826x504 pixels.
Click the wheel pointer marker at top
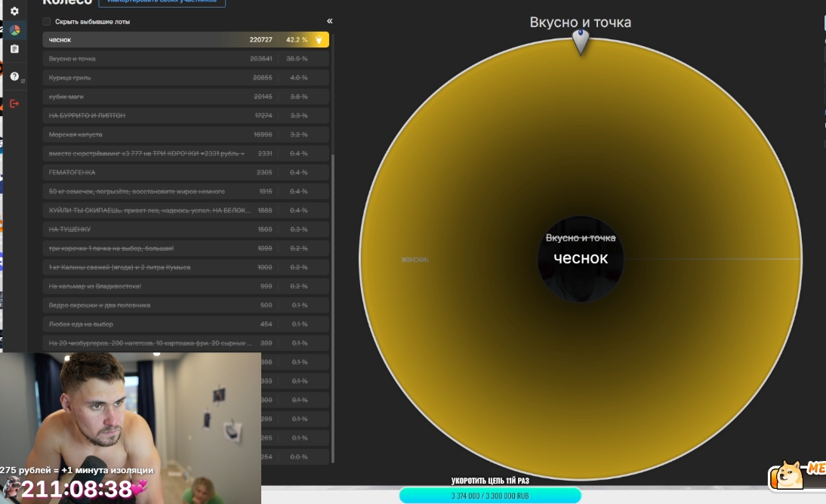tap(581, 41)
